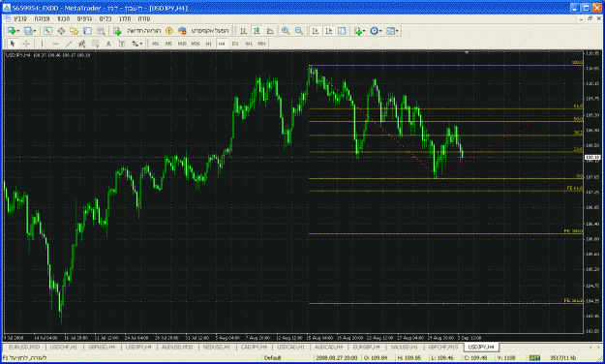This screenshot has height=364, width=605.
Task: Switch chart to the M5 timeframe
Action: pos(168,44)
